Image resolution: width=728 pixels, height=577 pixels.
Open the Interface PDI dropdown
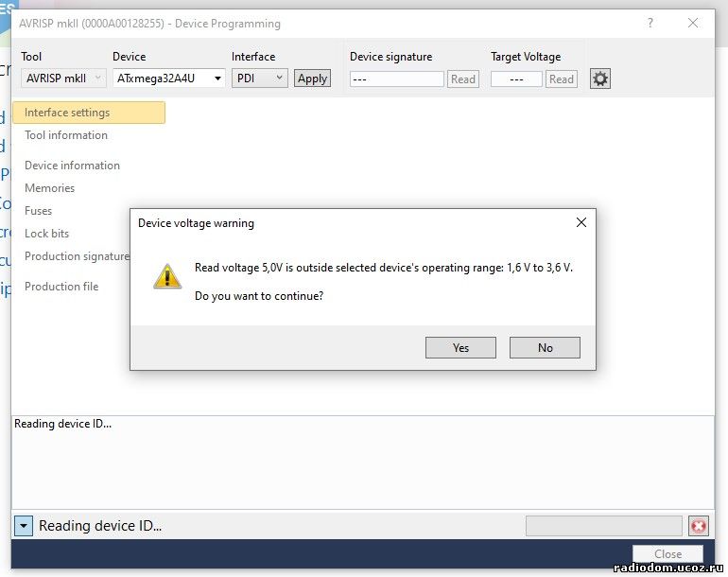[260, 79]
